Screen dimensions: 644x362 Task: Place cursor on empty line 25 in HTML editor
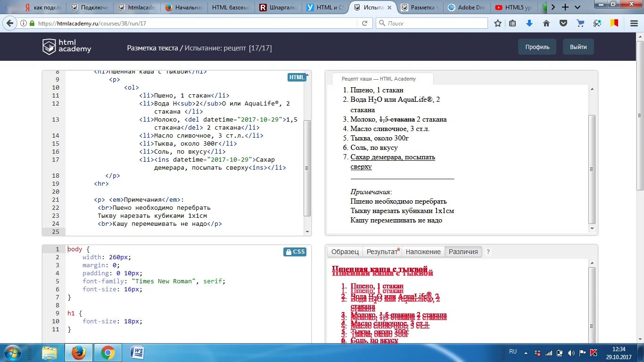[x=185, y=231]
